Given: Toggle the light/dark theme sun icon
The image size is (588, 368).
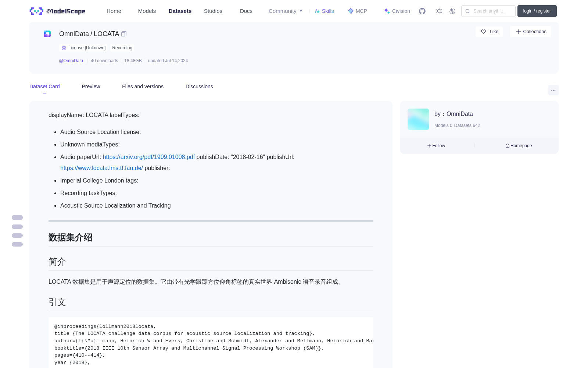Looking at the screenshot, I should coord(439,11).
